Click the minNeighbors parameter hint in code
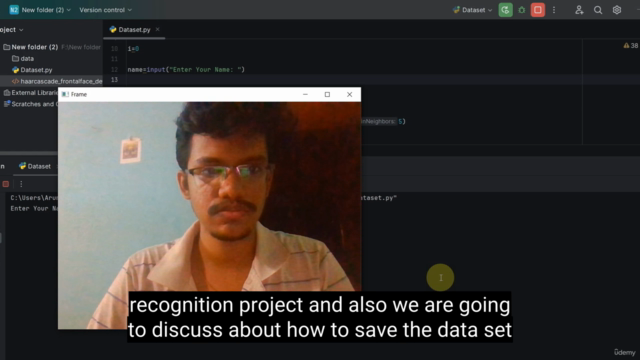The image size is (640, 360). tap(378, 121)
